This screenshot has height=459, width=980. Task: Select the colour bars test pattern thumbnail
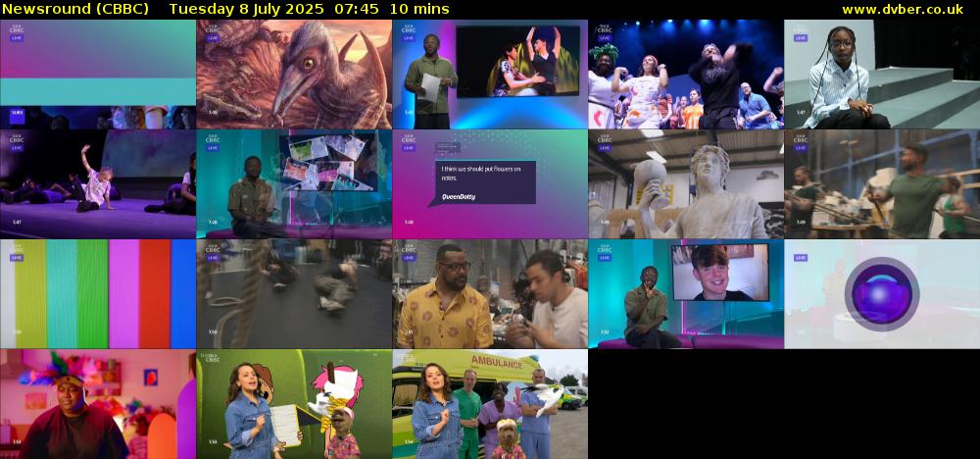tap(98, 294)
